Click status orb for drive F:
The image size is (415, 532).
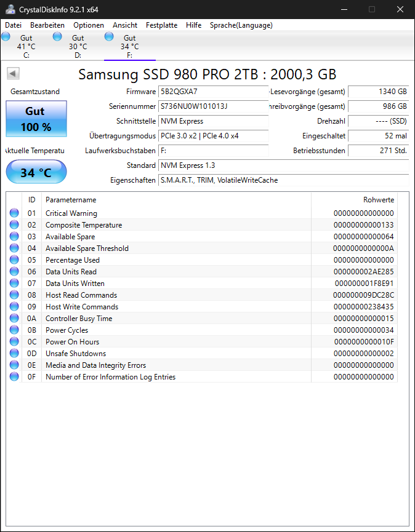click(109, 36)
